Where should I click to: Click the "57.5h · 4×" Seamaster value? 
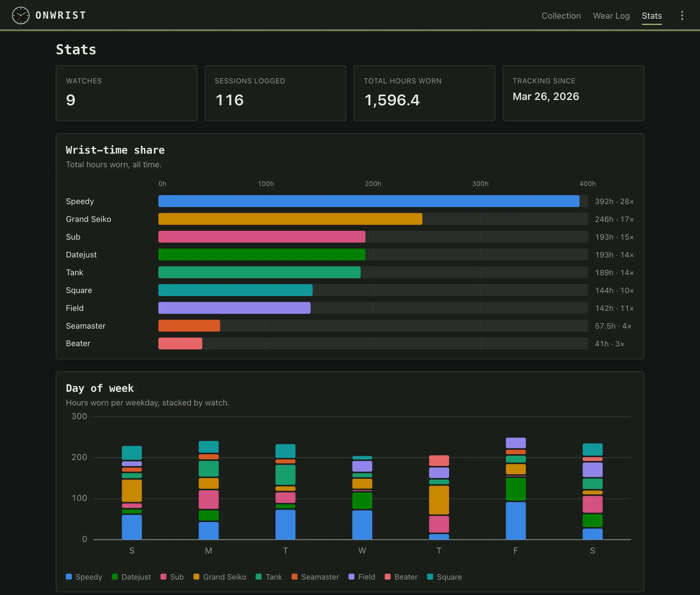click(613, 326)
